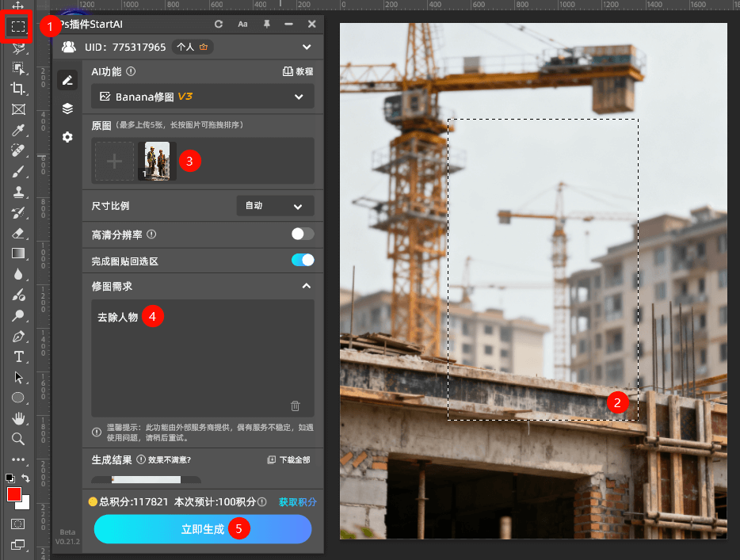This screenshot has height=560, width=740.
Task: Select the Eyedropper tool
Action: tap(17, 130)
